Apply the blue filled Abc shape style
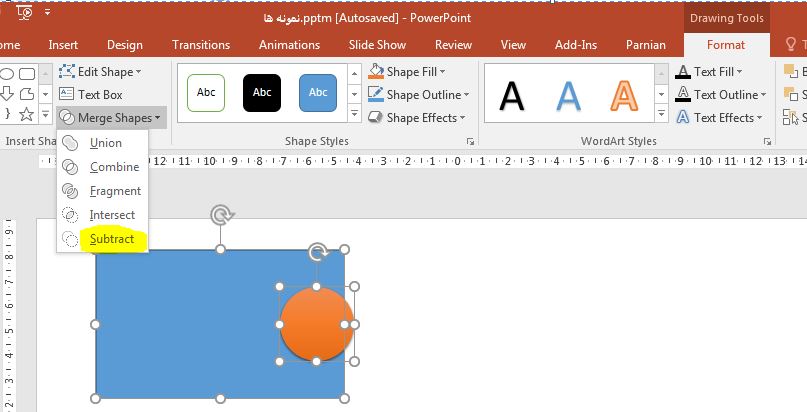Screen dimensions: 807x412 coord(318,93)
